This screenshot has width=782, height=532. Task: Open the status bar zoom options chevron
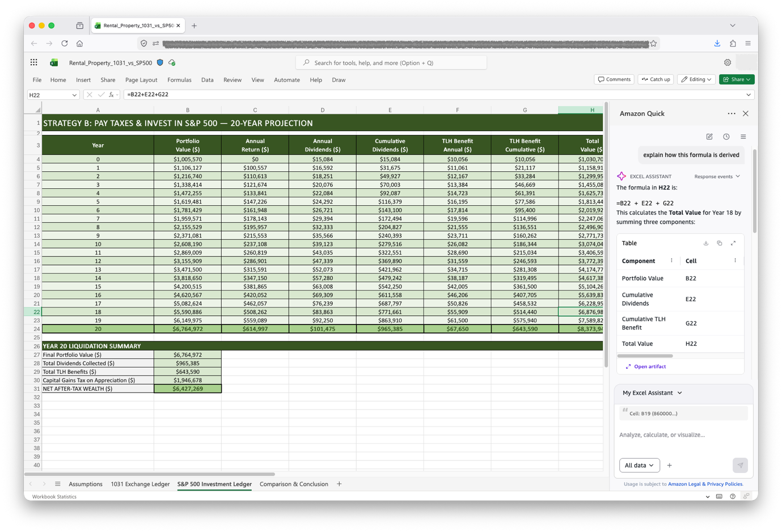coord(708,496)
